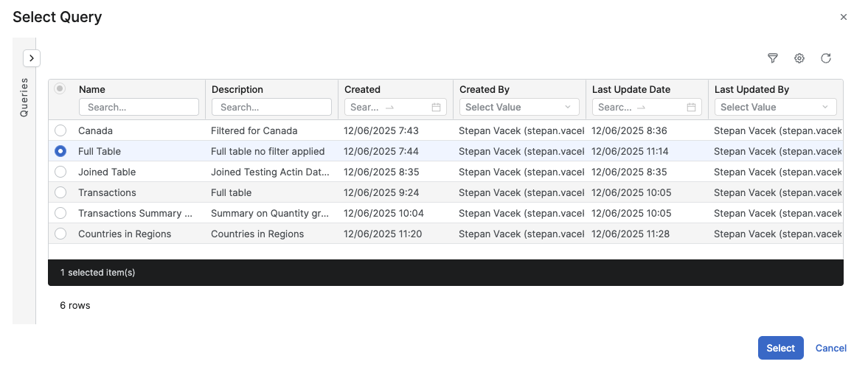Image resolution: width=868 pixels, height=367 pixels.
Task: Open Last Updated By value dropdown
Action: tap(775, 107)
